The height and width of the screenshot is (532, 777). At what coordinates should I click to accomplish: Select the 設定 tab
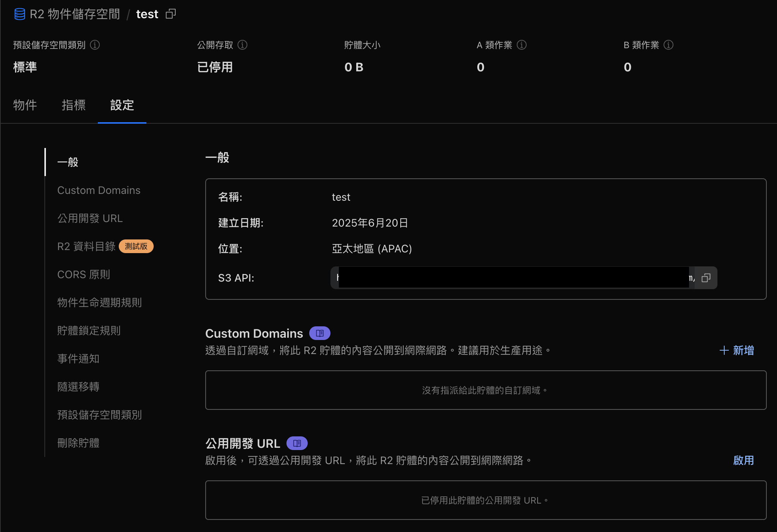coord(122,105)
